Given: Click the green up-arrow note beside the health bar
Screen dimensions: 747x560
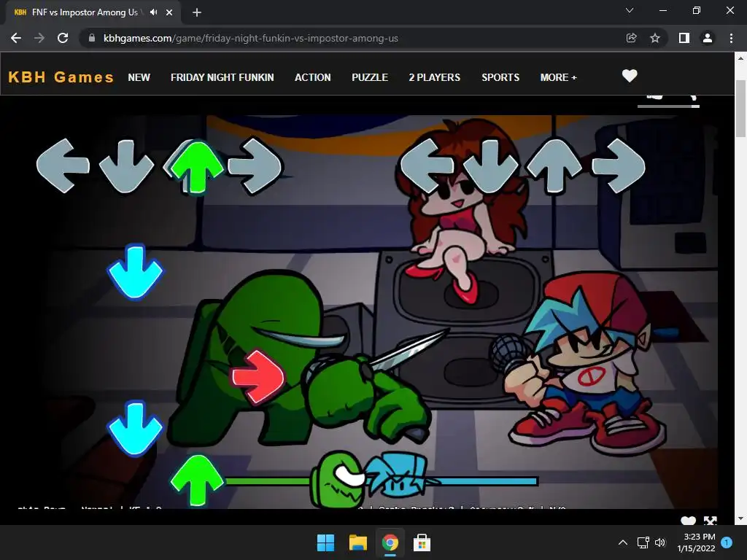Looking at the screenshot, I should pyautogui.click(x=197, y=481).
